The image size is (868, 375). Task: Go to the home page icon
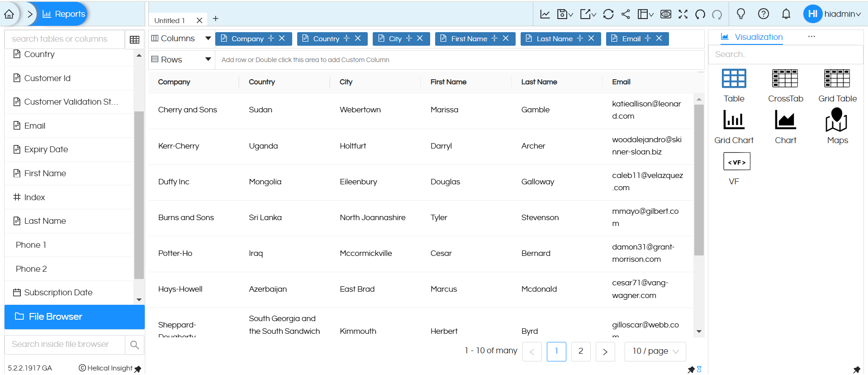tap(9, 14)
